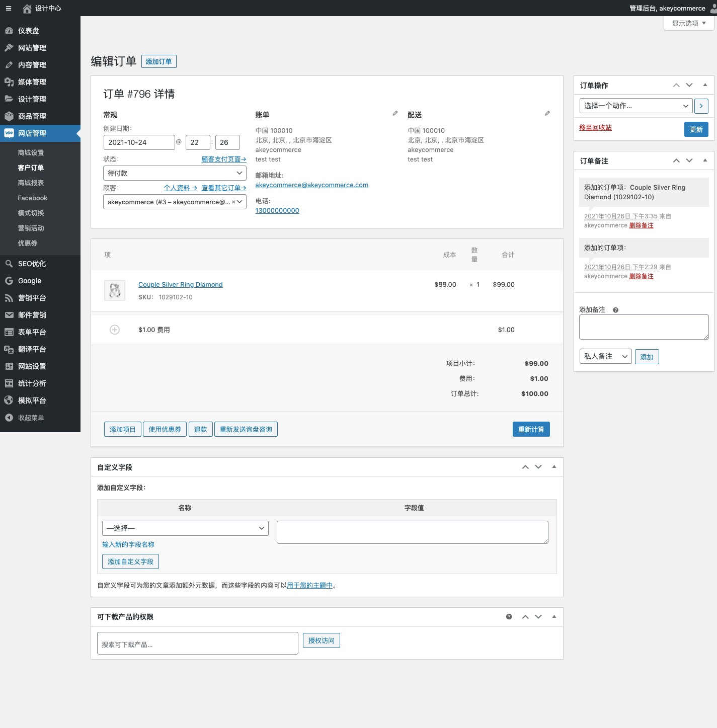Apply the selected order action arrow button
717x728 pixels.
click(701, 106)
